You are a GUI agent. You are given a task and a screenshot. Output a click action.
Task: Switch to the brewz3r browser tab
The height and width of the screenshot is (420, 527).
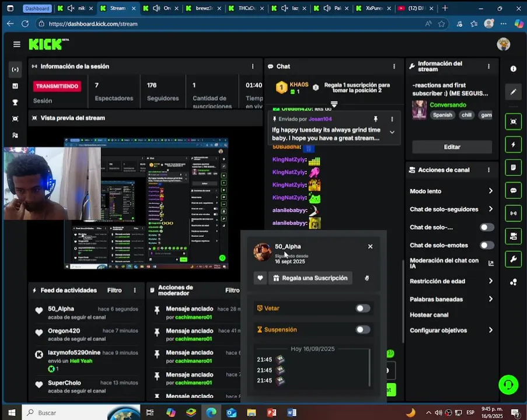point(204,8)
